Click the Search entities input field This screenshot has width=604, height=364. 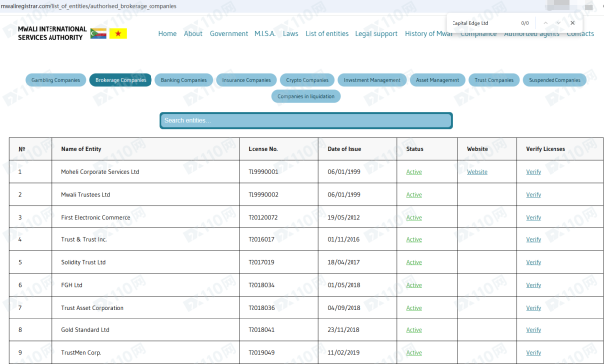(x=306, y=120)
